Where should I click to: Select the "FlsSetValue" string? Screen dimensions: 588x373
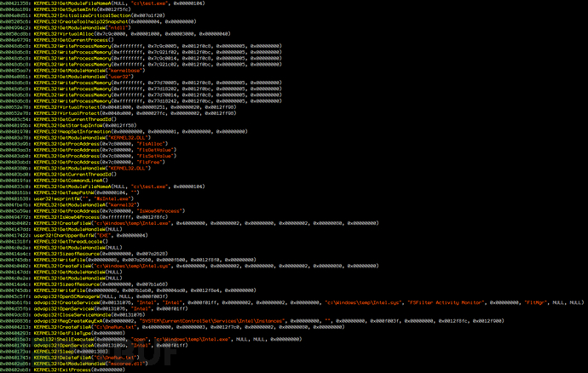[x=157, y=156]
